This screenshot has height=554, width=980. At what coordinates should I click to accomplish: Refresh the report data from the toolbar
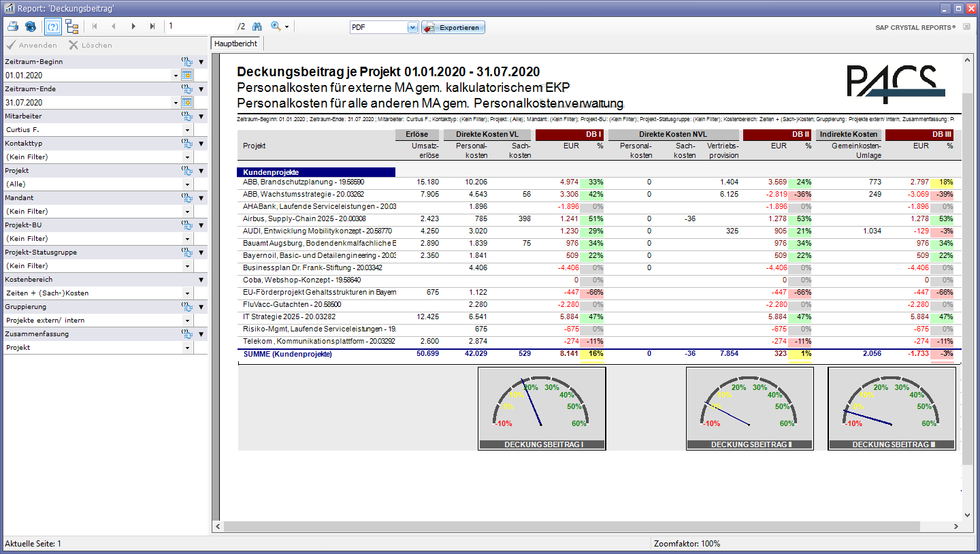pos(31,27)
